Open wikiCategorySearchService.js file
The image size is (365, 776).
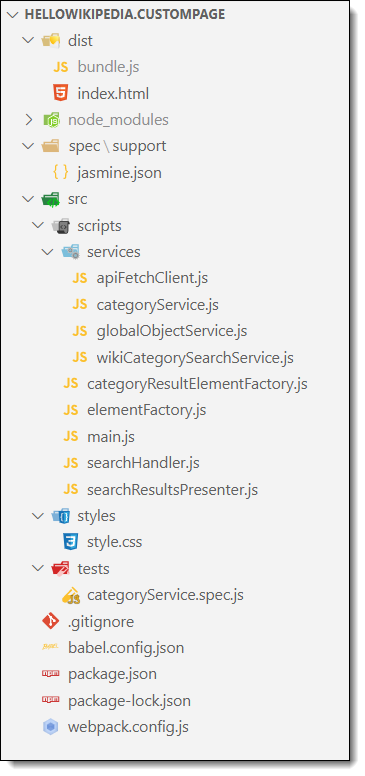(195, 357)
